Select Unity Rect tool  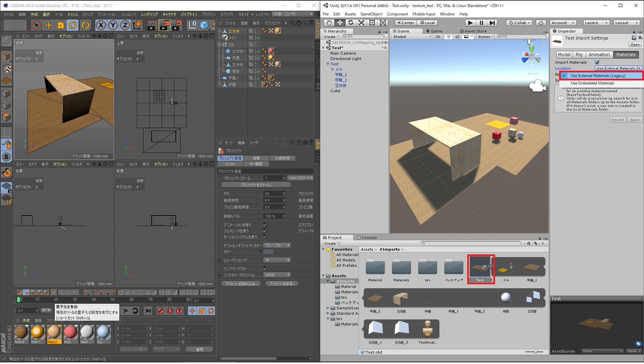(x=371, y=23)
